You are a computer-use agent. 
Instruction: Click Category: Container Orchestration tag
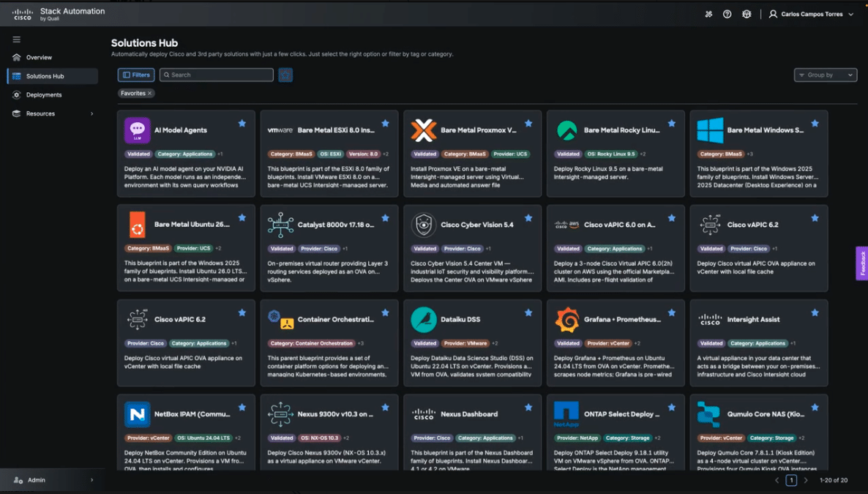pos(312,343)
